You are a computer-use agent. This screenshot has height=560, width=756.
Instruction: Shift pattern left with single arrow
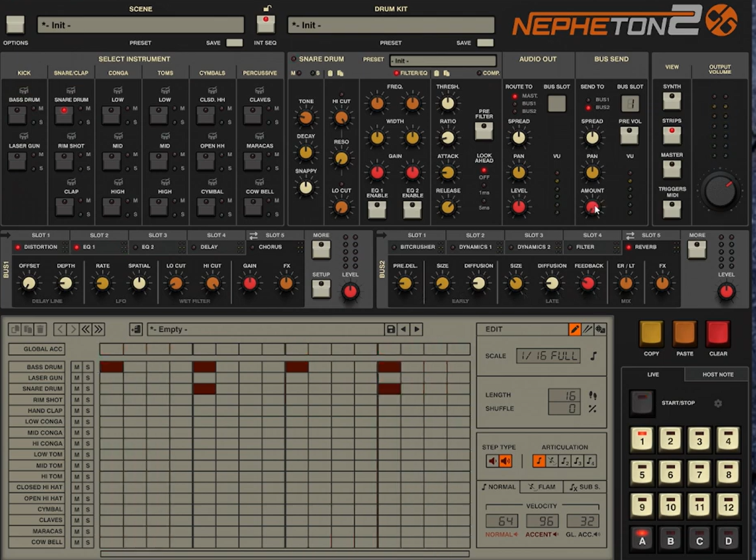click(60, 329)
